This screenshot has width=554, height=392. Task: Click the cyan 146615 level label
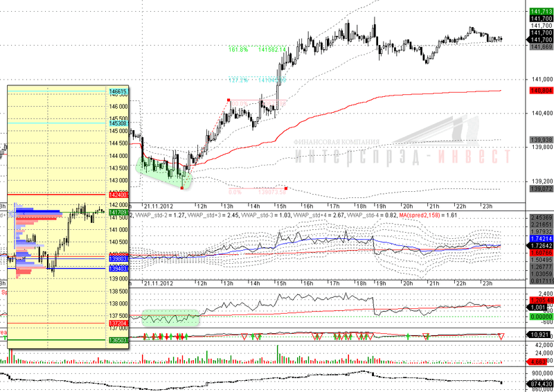click(x=118, y=91)
